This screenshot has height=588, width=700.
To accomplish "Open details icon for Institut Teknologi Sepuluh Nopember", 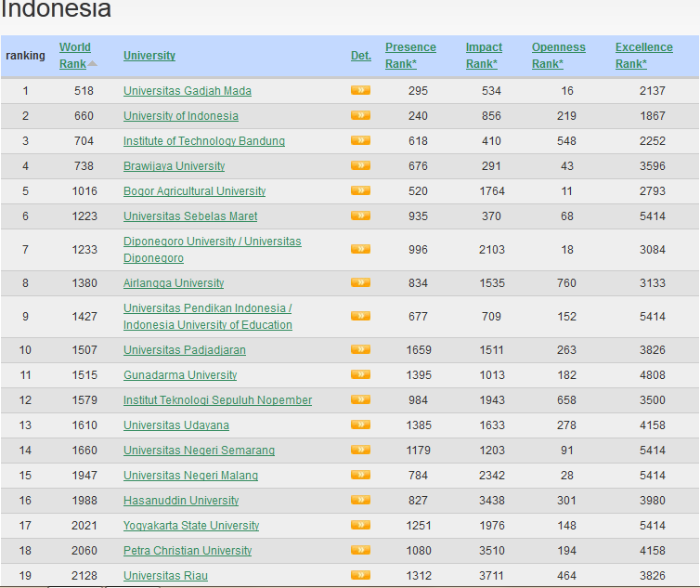I will coord(360,399).
